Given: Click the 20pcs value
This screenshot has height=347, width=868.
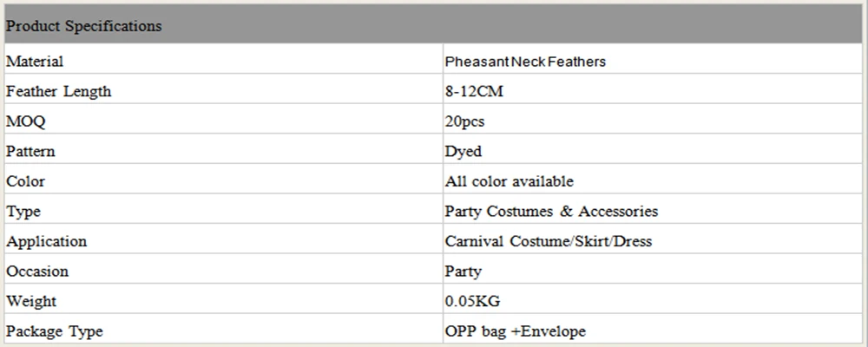Looking at the screenshot, I should [x=465, y=121].
